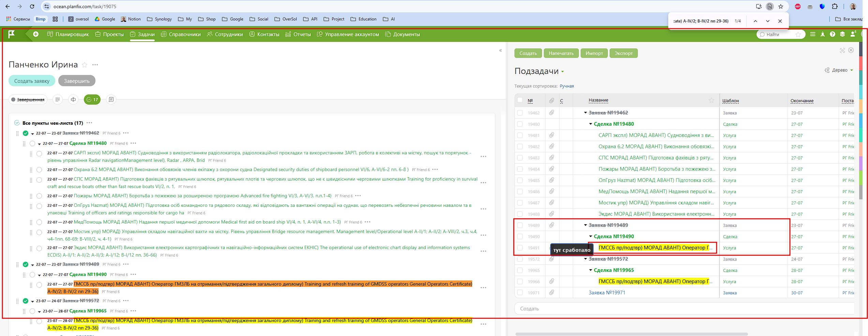This screenshot has height=336, width=868.
Task: Collapse Сделка №19965 in subtasks table
Action: pyautogui.click(x=590, y=270)
